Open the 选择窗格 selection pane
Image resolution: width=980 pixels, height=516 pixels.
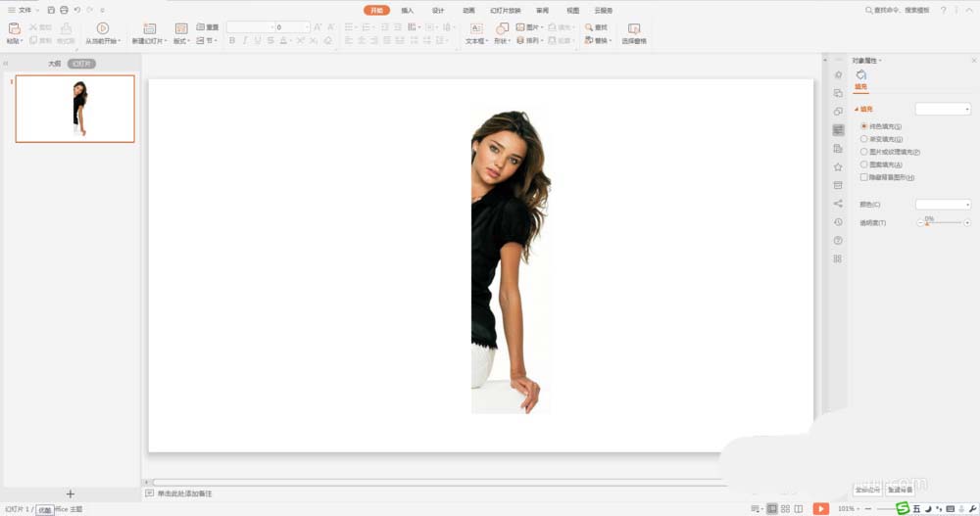pyautogui.click(x=634, y=29)
